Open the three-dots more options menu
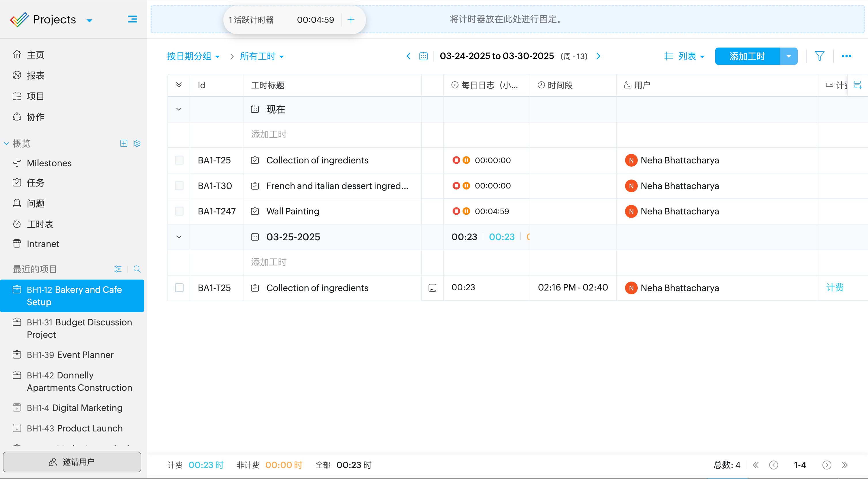Image resolution: width=868 pixels, height=479 pixels. point(846,56)
